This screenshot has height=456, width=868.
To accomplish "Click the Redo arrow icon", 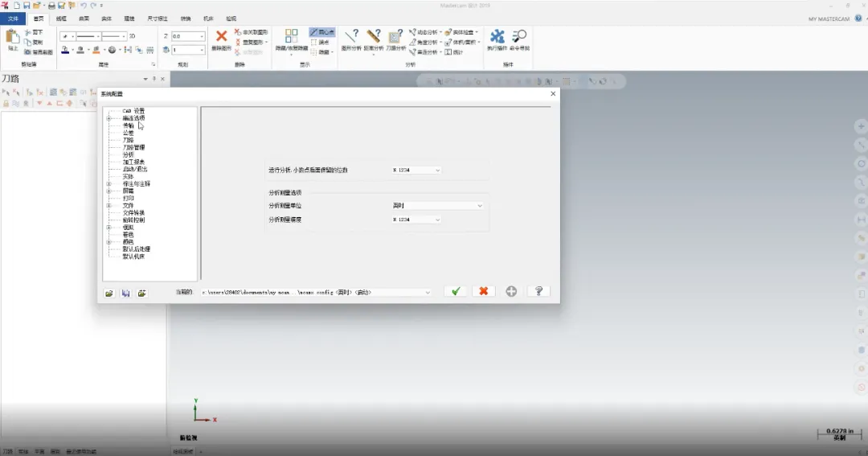I will click(93, 6).
